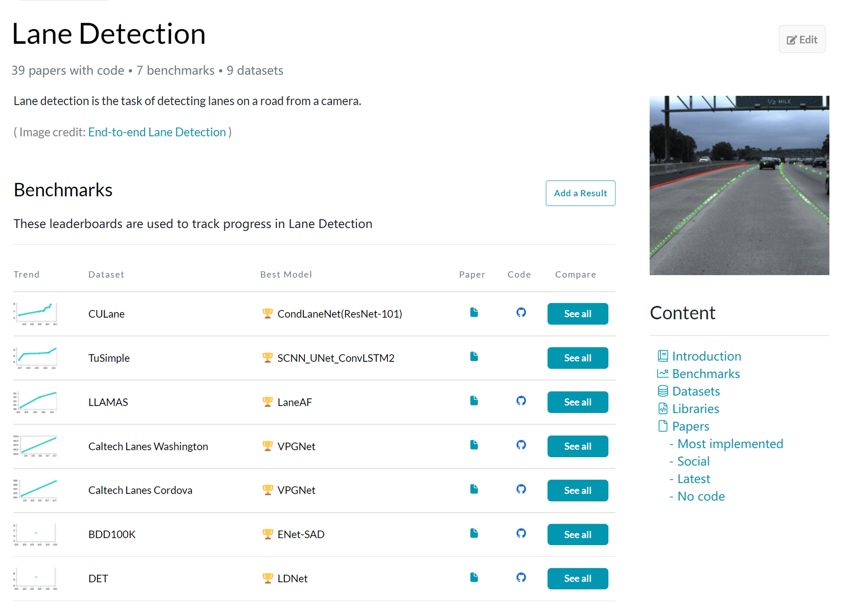Follow the End-to-end Lane Detection link
This screenshot has width=859, height=616.
157,132
